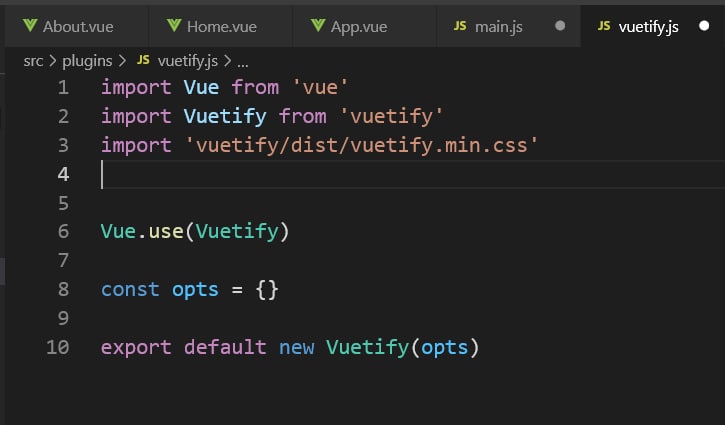Click the from keyword on line 1

255,87
